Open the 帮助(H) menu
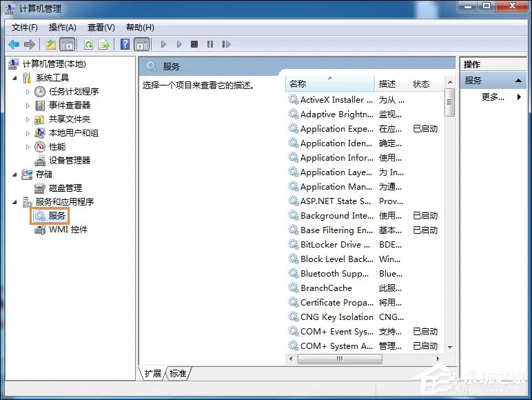The height and width of the screenshot is (400, 532). coord(140,27)
